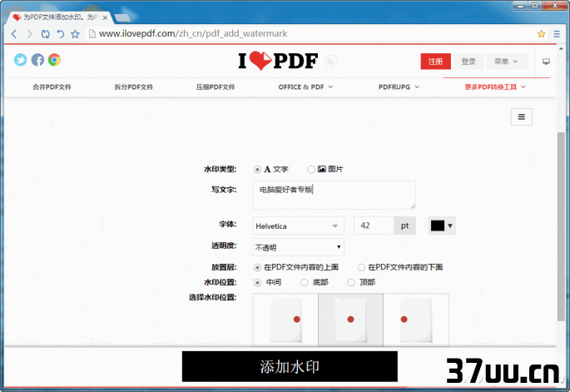Click the black font color swatch
Image resolution: width=570 pixels, height=392 pixels.
tap(438, 226)
